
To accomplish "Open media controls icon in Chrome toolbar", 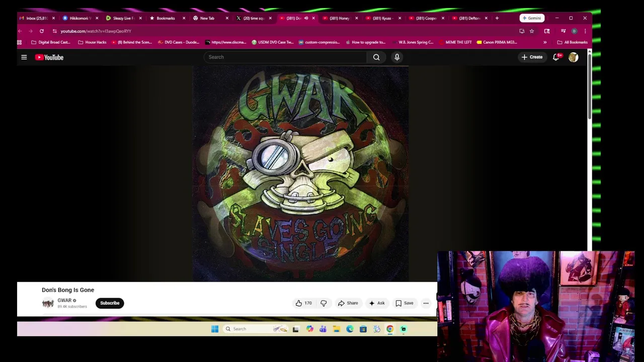I will pyautogui.click(x=563, y=31).
